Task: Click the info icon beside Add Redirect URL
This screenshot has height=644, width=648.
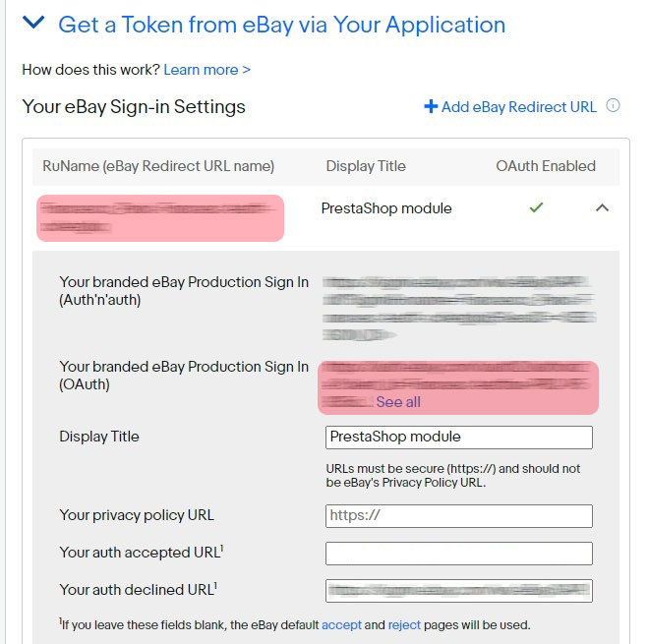Action: [614, 106]
